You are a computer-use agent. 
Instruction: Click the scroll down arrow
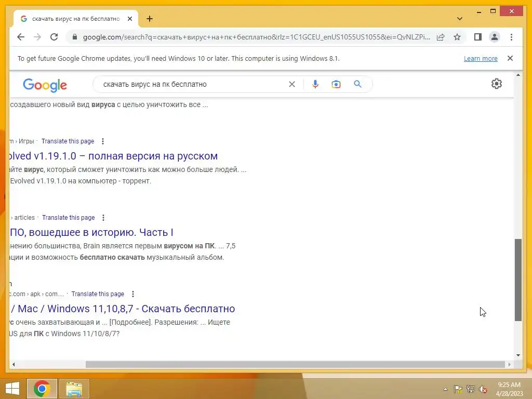click(518, 355)
